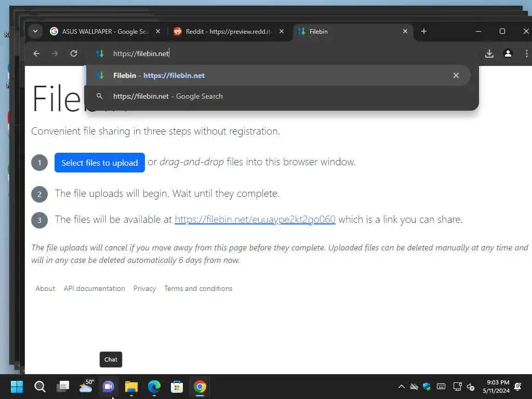Choose the Filebin https://filebin.net suggestion

(x=278, y=75)
